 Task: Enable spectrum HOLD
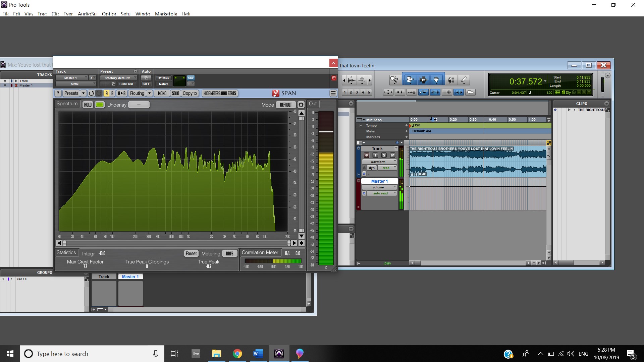(88, 105)
